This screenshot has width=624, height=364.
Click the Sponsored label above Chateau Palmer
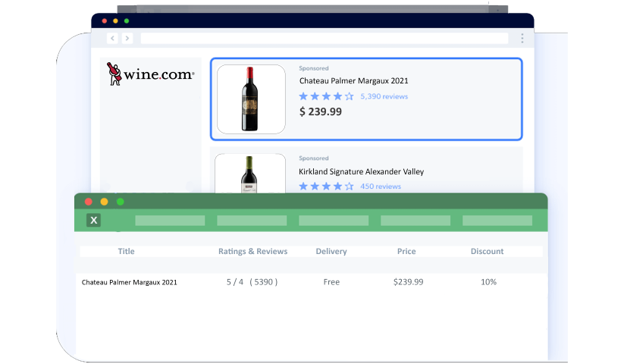314,68
